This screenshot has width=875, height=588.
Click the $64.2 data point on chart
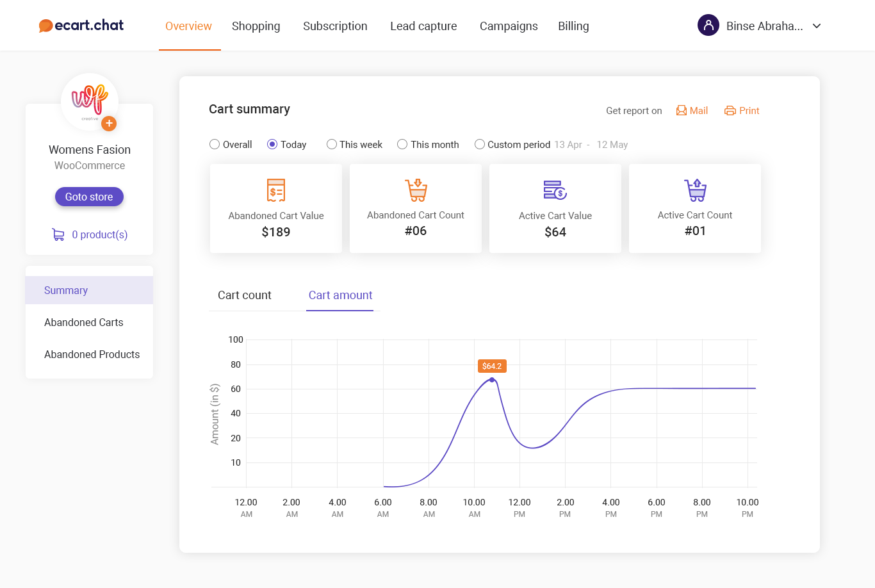point(492,380)
